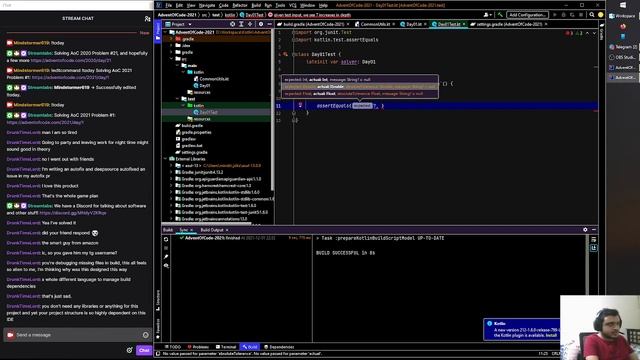Click Add Configuration button
640x360 pixels.
pyautogui.click(x=527, y=15)
